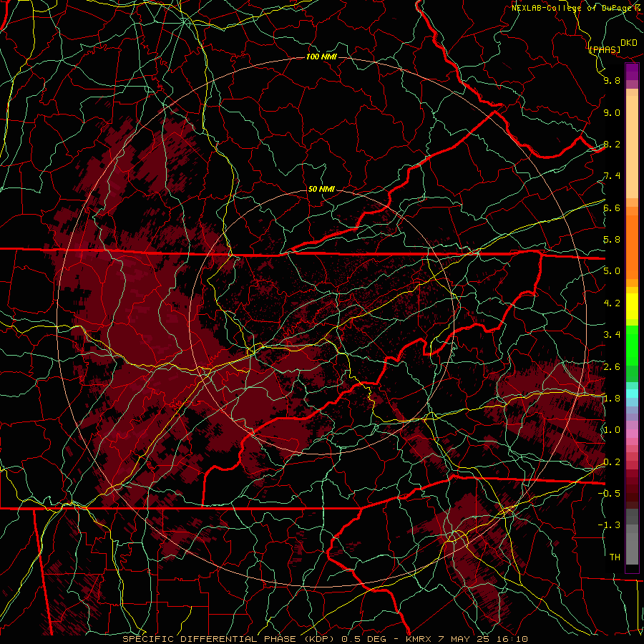The image size is (644, 644).
Task: Click the 5.0 scale value
Action: (x=612, y=271)
